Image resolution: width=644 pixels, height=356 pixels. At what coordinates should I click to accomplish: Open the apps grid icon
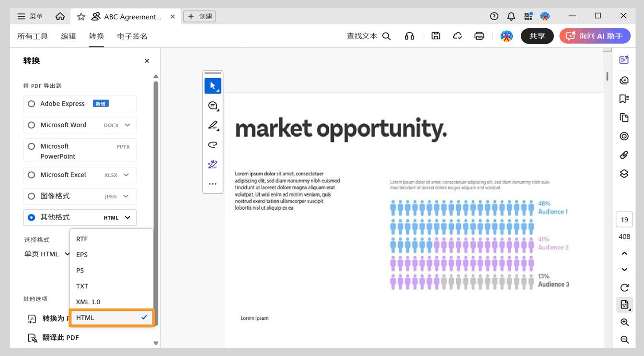coord(528,16)
